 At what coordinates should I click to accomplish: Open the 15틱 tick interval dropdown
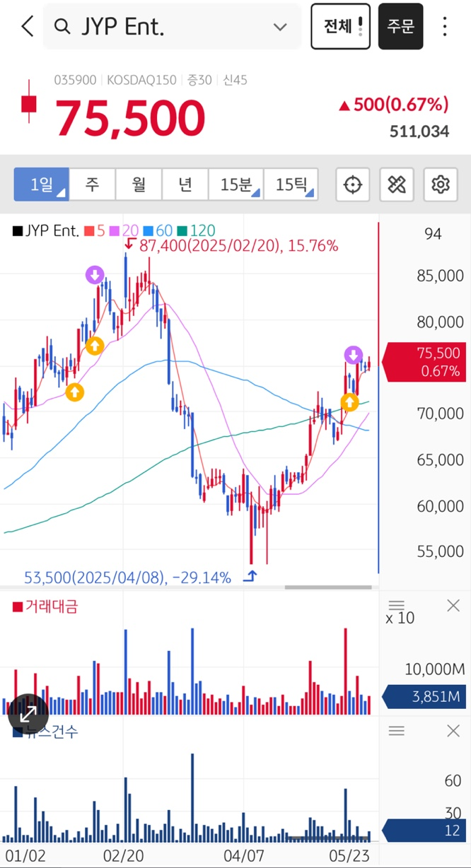[x=291, y=184]
